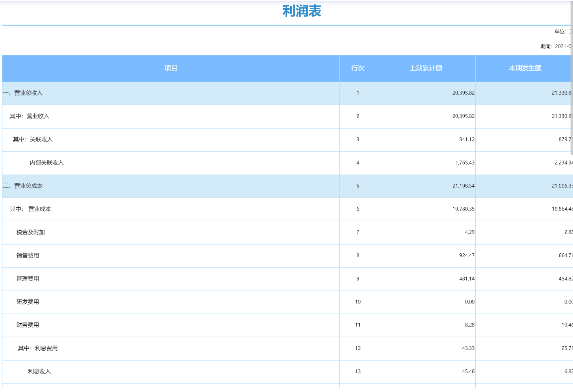The height and width of the screenshot is (392, 573).
Task: Click 行次 number 10 for 研发费用
Action: click(x=358, y=302)
